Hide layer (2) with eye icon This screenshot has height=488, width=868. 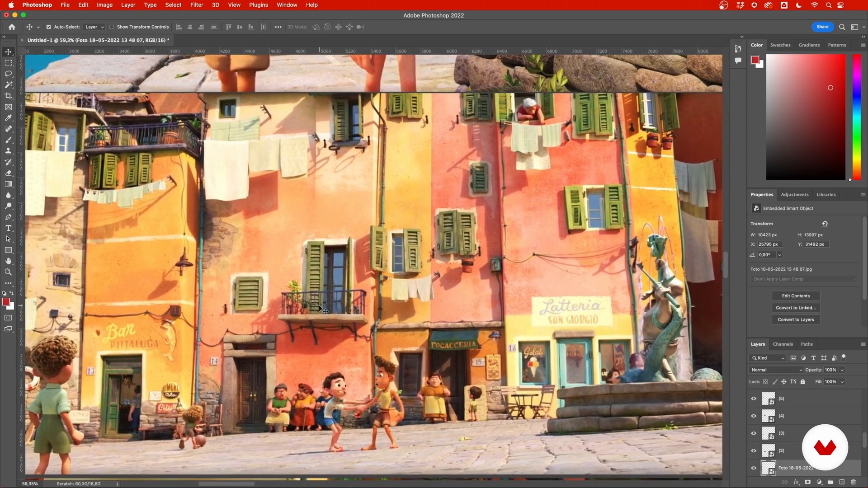pyautogui.click(x=754, y=450)
